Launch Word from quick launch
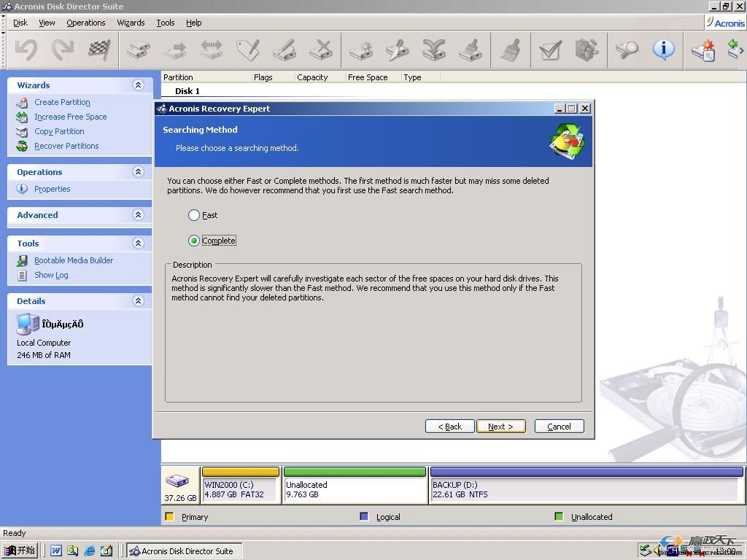747x560 pixels. pyautogui.click(x=55, y=551)
